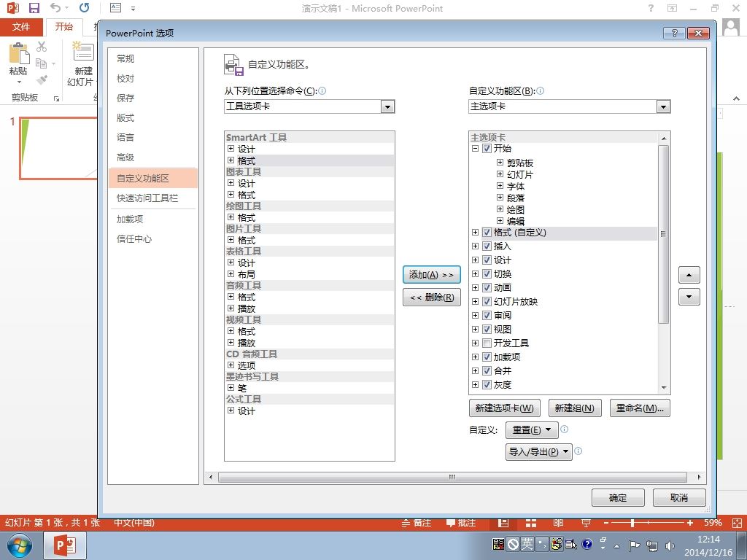Viewport: 747px width, 560px height.
Task: Click the Redo icon in quick access toolbar
Action: [85, 7]
